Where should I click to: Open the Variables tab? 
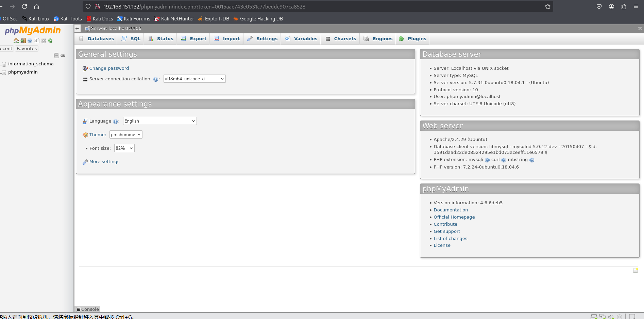(x=301, y=39)
